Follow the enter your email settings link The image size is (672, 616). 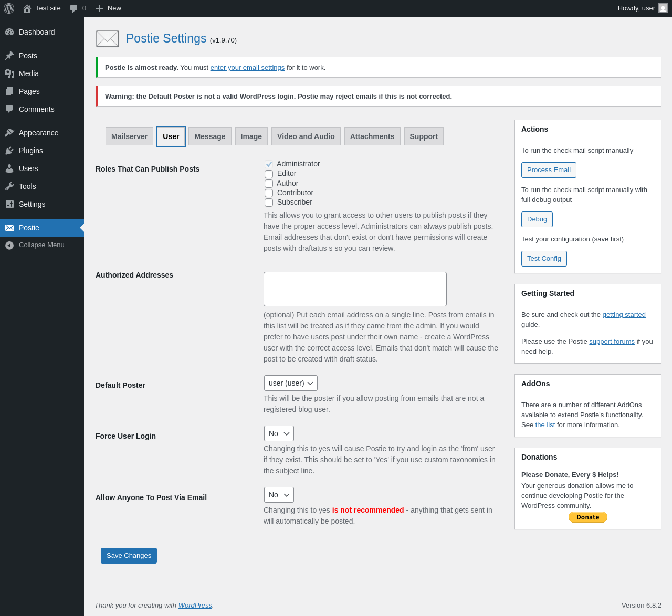pos(247,68)
